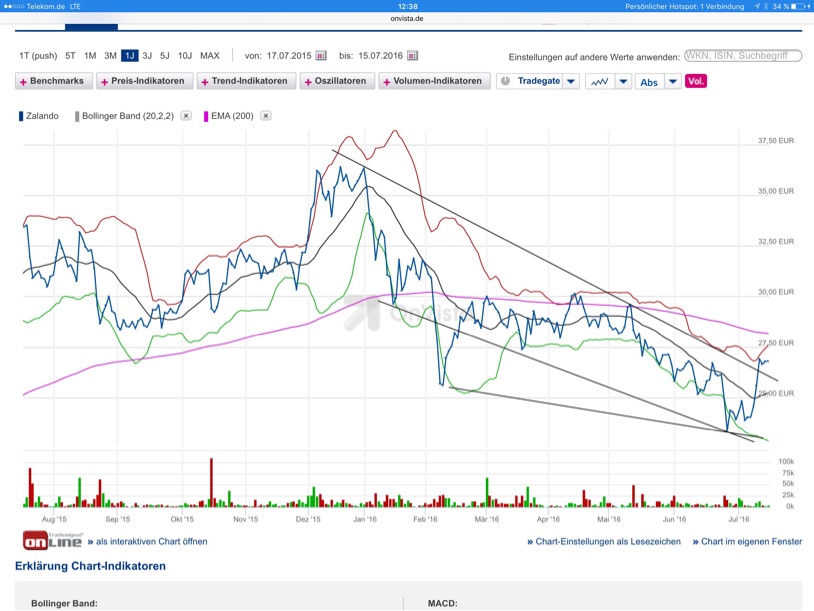
Task: Select the 3M time range
Action: pyautogui.click(x=110, y=56)
